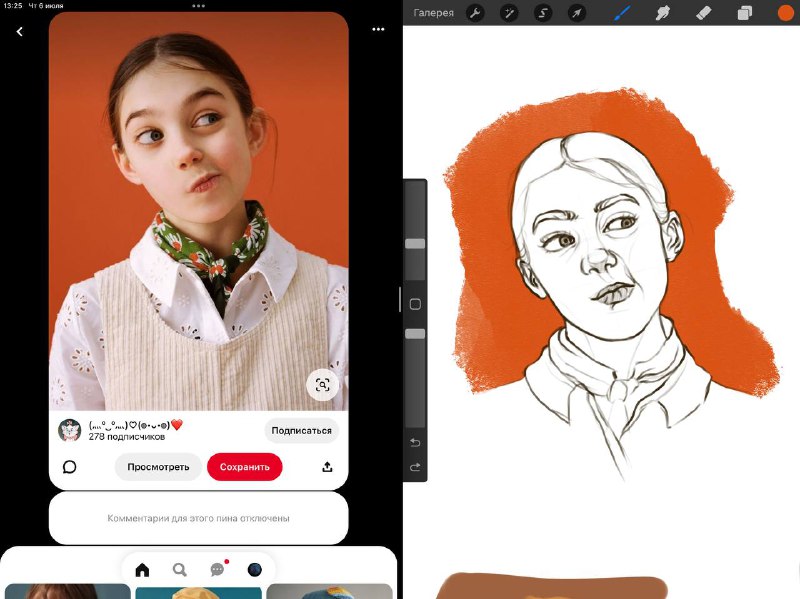Open the Pinterest search tab
Viewport: 800px width, 599px height.
point(180,569)
